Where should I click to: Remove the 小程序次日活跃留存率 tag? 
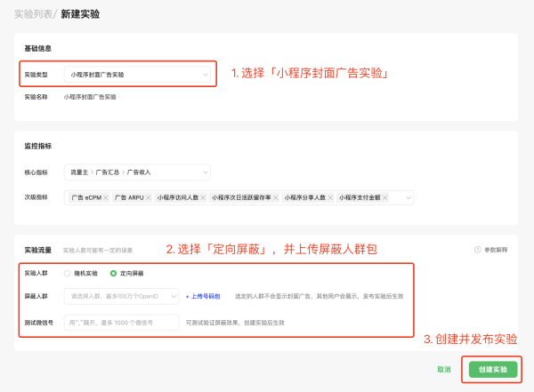point(276,197)
